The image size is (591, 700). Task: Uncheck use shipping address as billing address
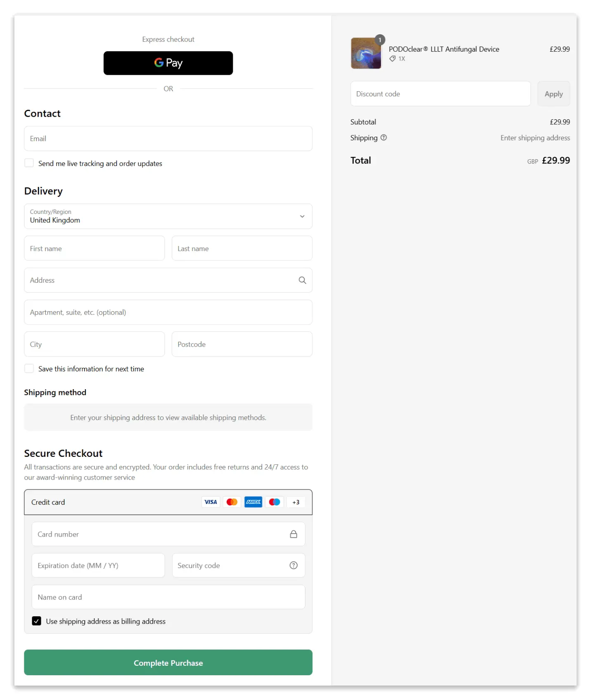click(36, 621)
